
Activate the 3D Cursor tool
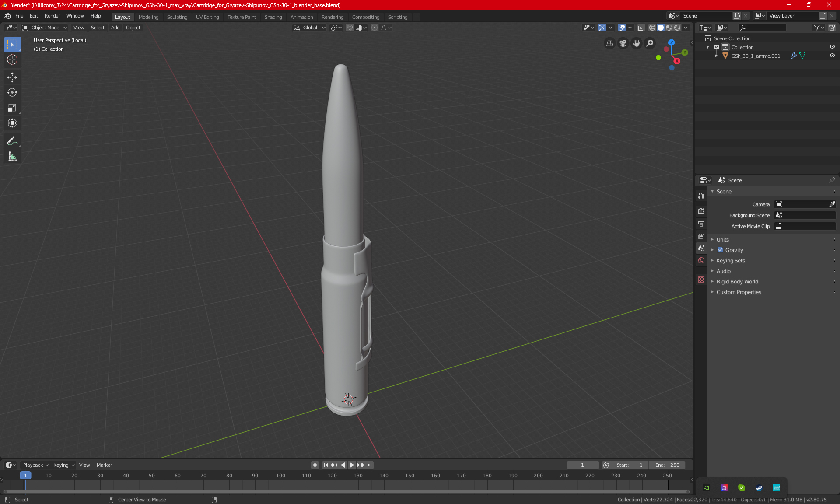coord(12,59)
